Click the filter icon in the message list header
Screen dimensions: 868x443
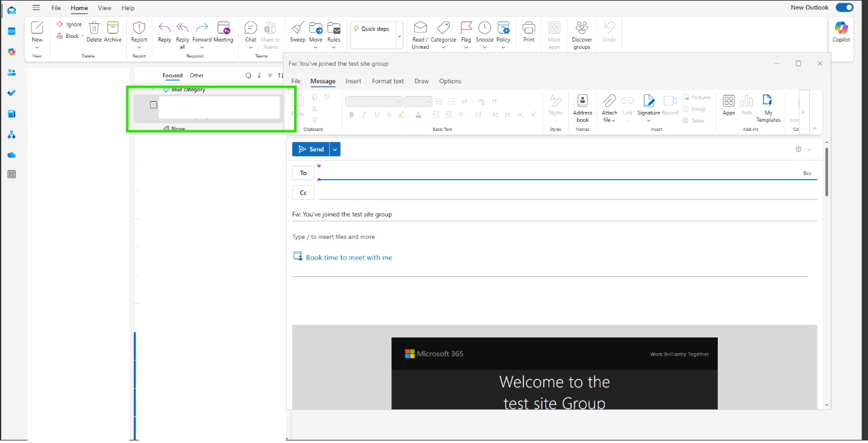click(x=270, y=75)
